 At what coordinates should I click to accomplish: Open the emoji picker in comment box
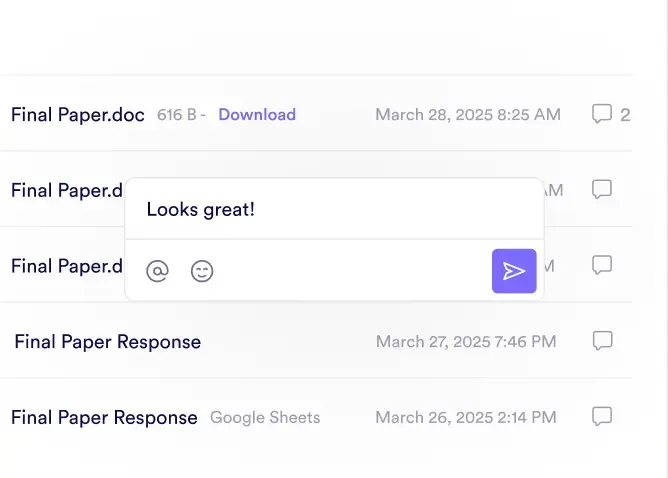[x=202, y=271]
